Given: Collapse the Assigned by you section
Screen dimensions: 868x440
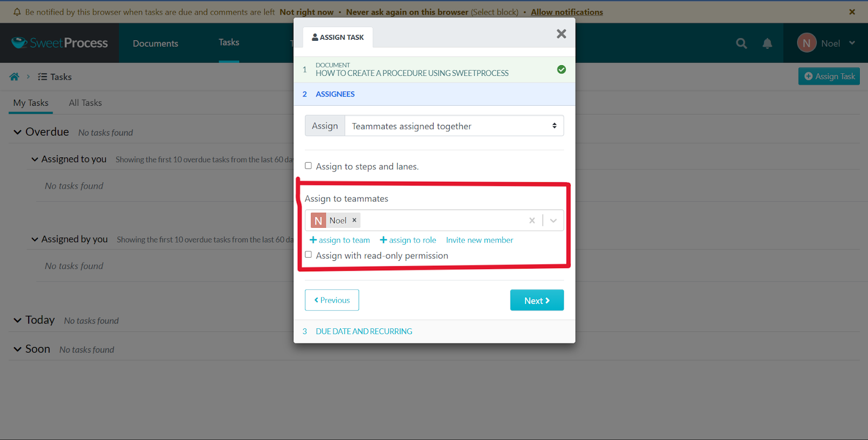Looking at the screenshot, I should coord(35,239).
